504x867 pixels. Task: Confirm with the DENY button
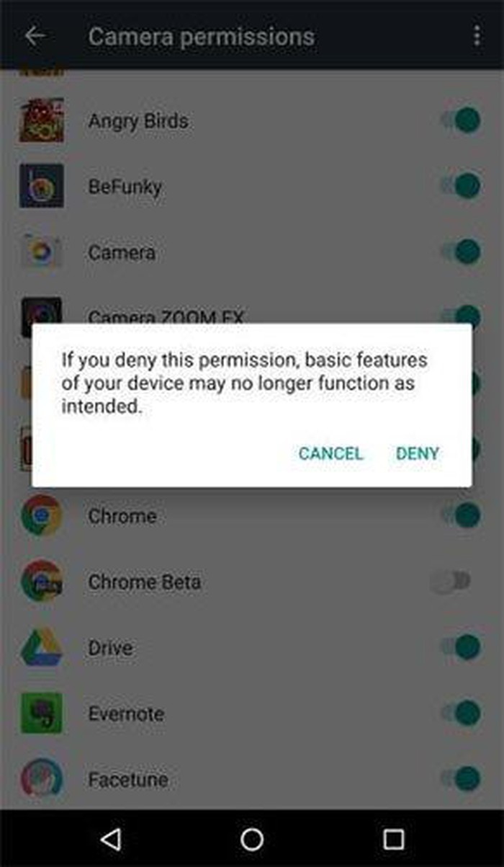[x=418, y=453]
